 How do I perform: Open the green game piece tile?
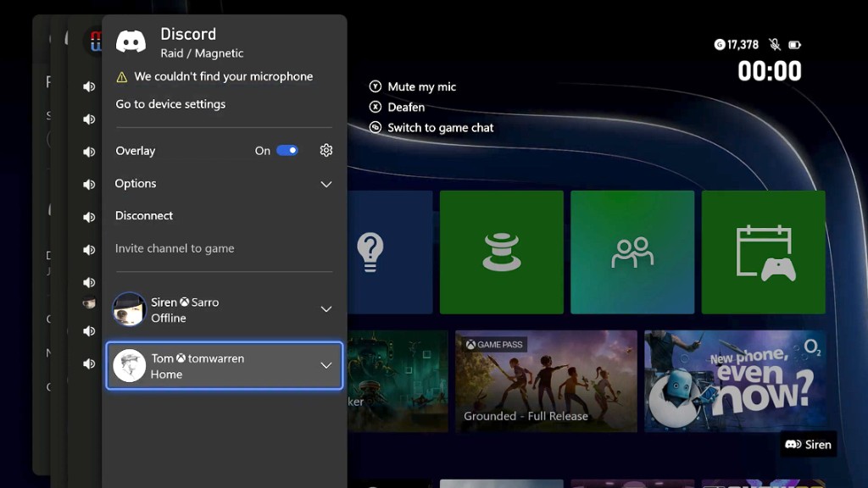coord(502,252)
